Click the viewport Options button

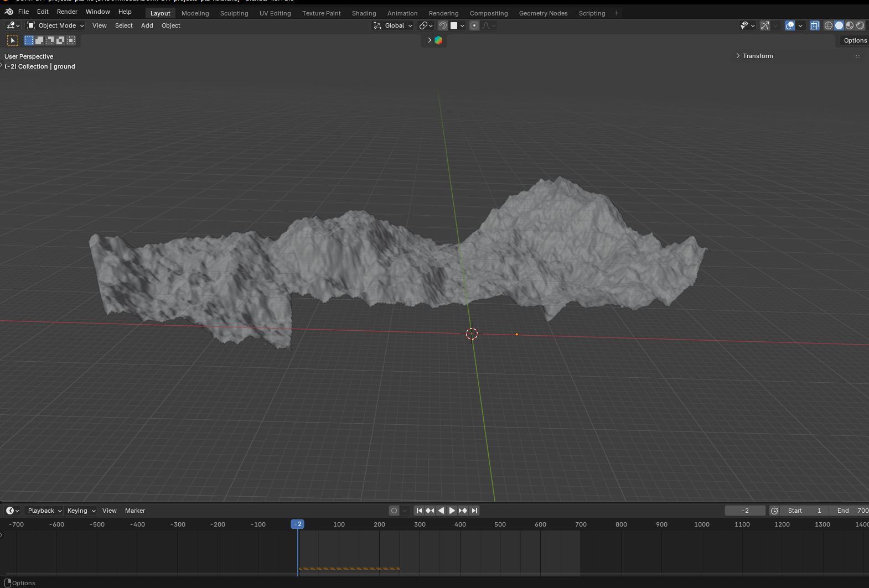click(855, 40)
